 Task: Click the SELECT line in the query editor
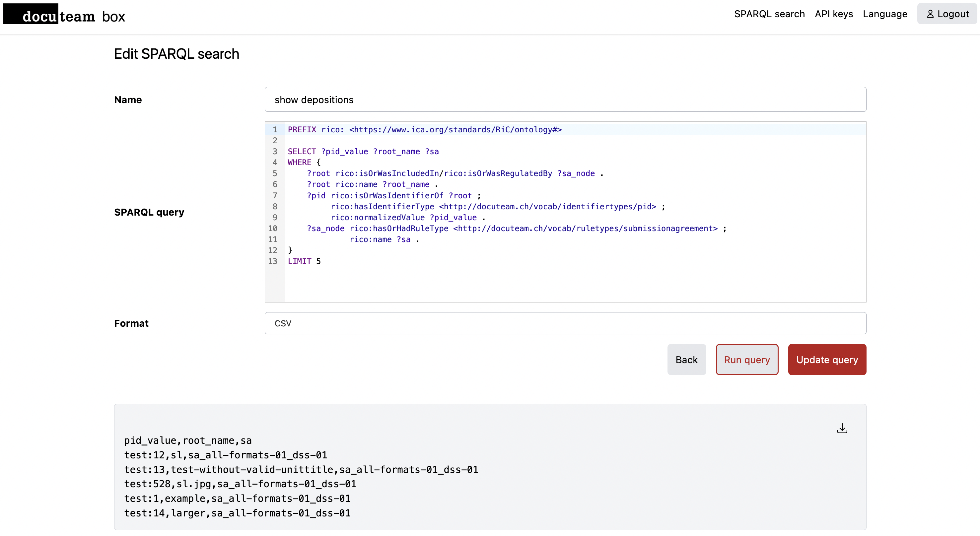coord(363,151)
